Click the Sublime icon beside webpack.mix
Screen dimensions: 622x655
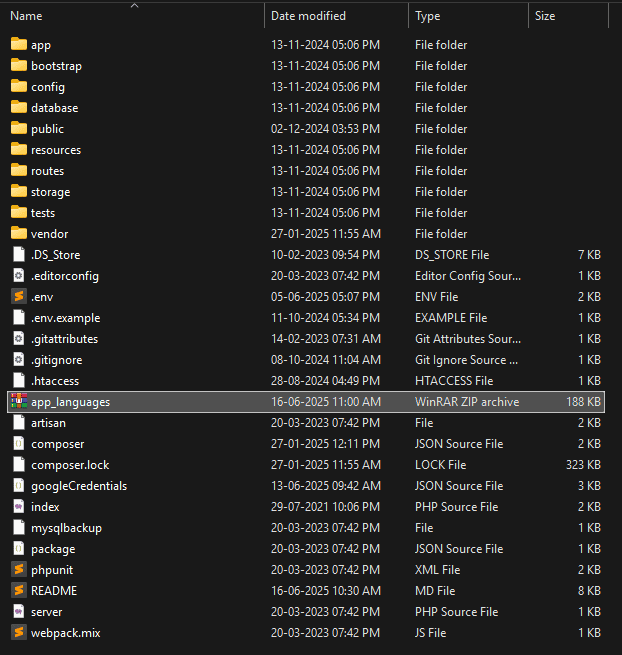click(x=18, y=633)
